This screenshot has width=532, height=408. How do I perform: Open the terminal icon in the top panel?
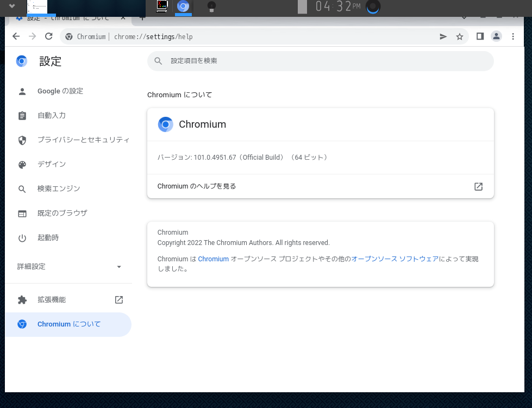pos(162,7)
